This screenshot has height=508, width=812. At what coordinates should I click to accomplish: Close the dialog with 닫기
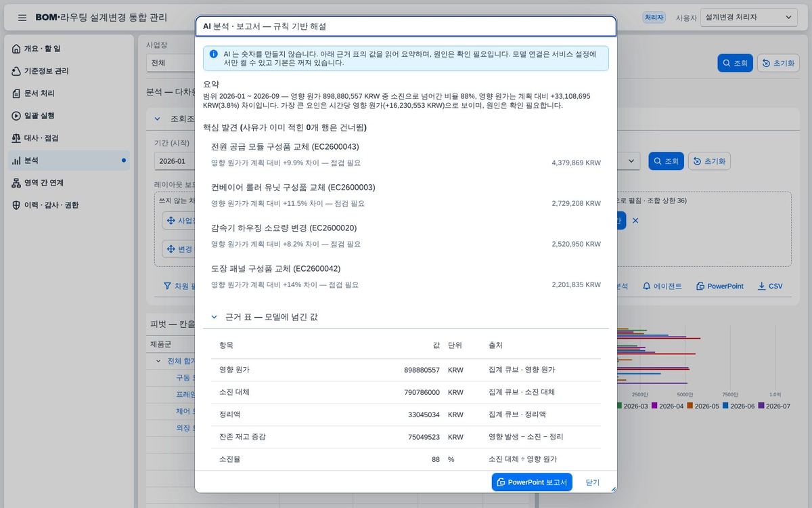click(x=593, y=482)
